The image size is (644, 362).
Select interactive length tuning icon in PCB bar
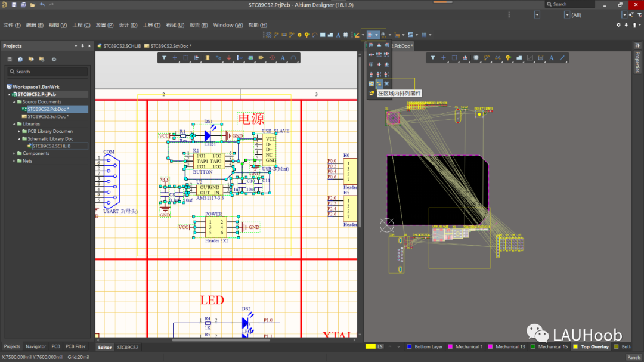497,58
